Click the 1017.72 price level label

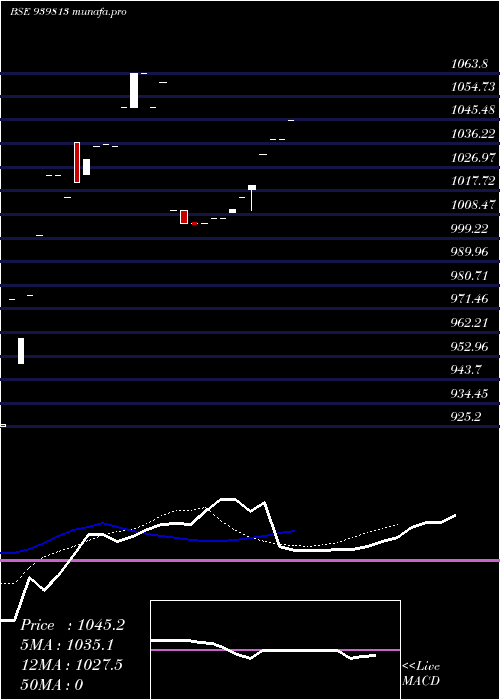(x=473, y=181)
